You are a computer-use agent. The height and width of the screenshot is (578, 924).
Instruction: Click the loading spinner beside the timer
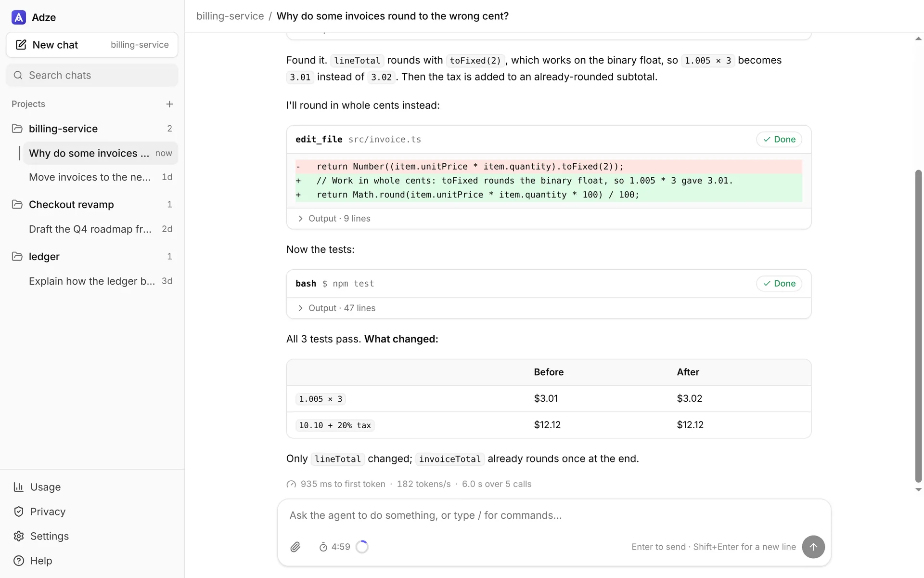362,547
